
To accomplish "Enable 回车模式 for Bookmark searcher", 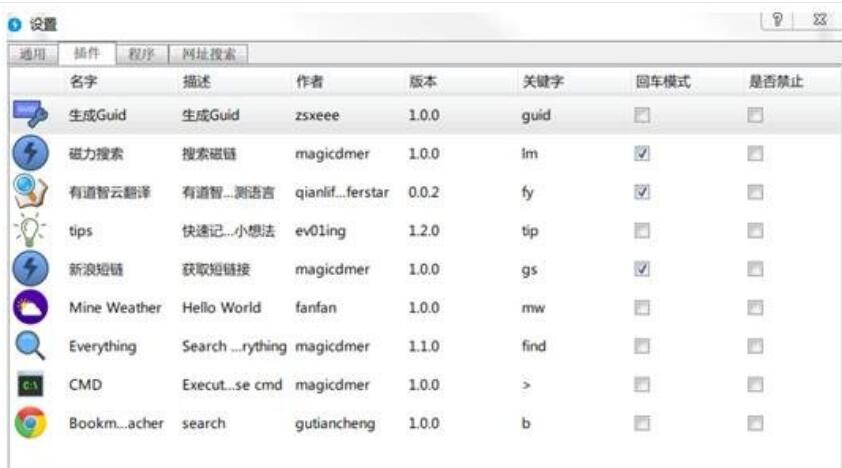I will tap(642, 423).
